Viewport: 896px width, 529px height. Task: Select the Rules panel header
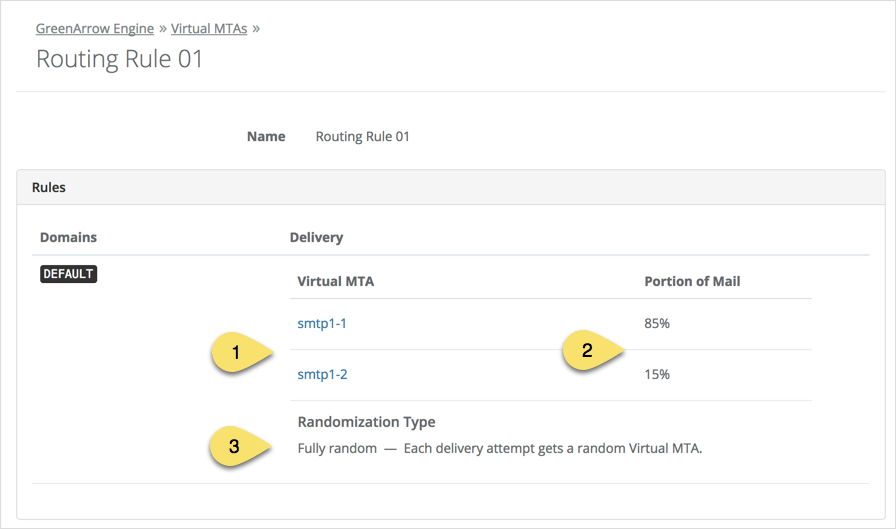click(x=49, y=187)
